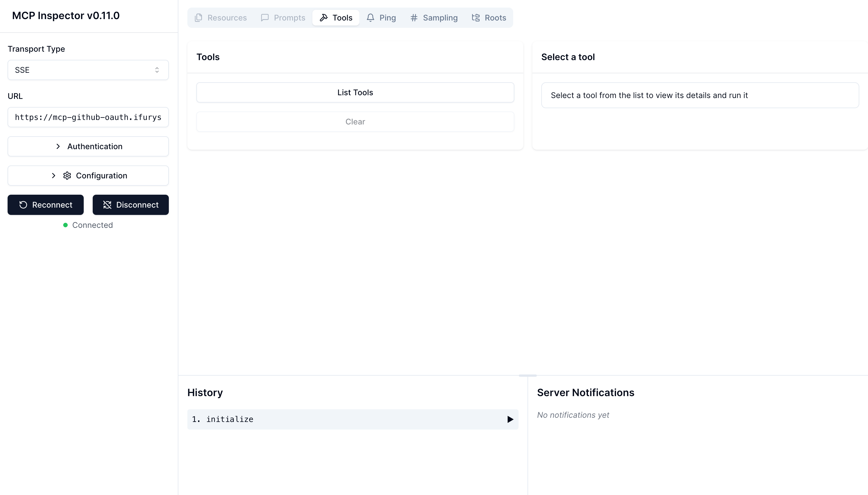Image resolution: width=868 pixels, height=495 pixels.
Task: Click the green connection status dot
Action: click(65, 225)
